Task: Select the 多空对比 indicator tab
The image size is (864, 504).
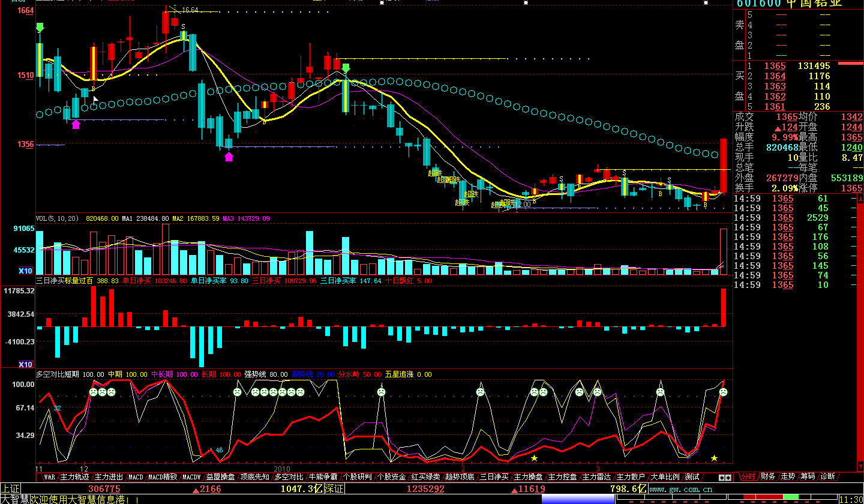Action: point(289,477)
